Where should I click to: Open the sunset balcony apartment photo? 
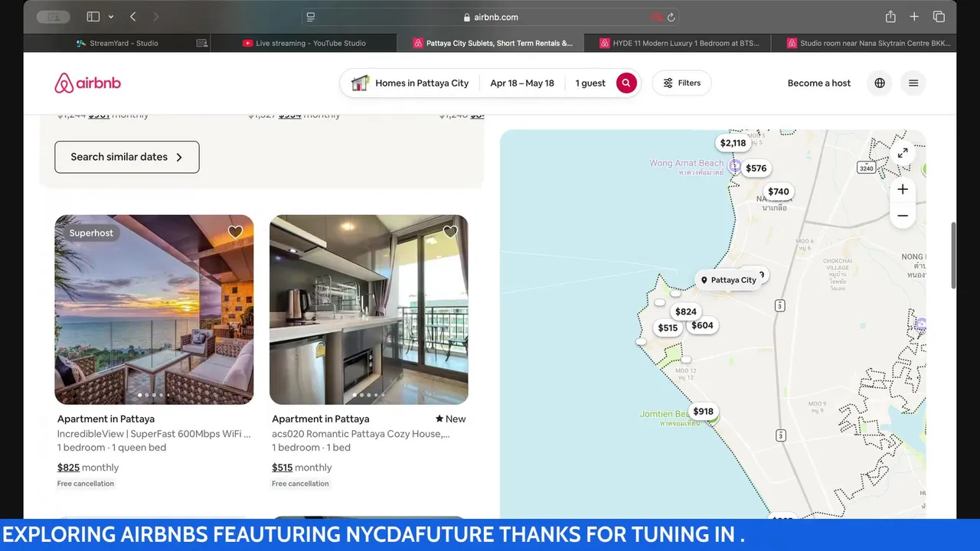coord(154,309)
